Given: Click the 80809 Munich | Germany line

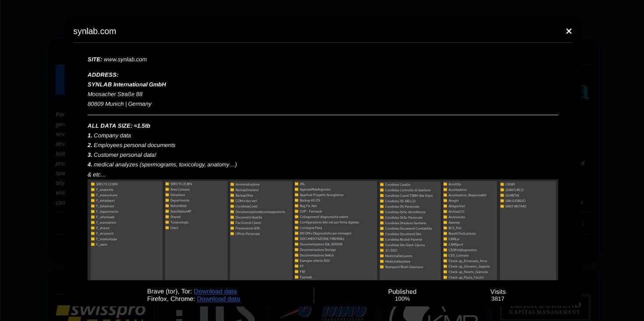Looking at the screenshot, I should [x=120, y=104].
